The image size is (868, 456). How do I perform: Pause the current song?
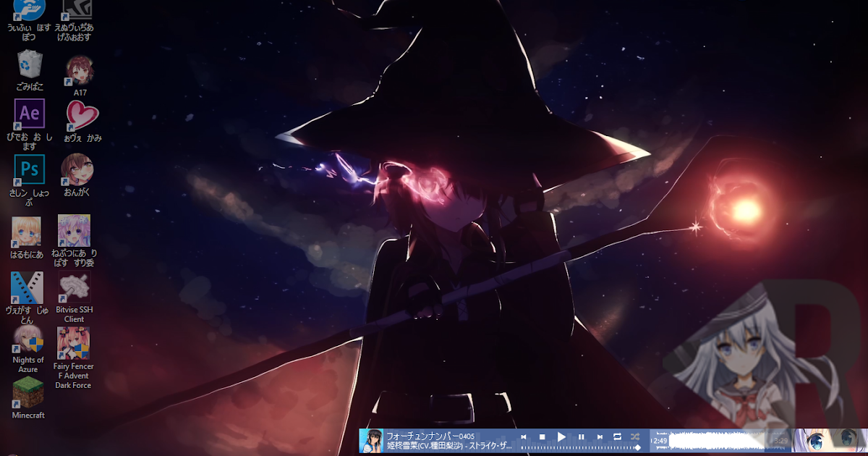coord(581,437)
